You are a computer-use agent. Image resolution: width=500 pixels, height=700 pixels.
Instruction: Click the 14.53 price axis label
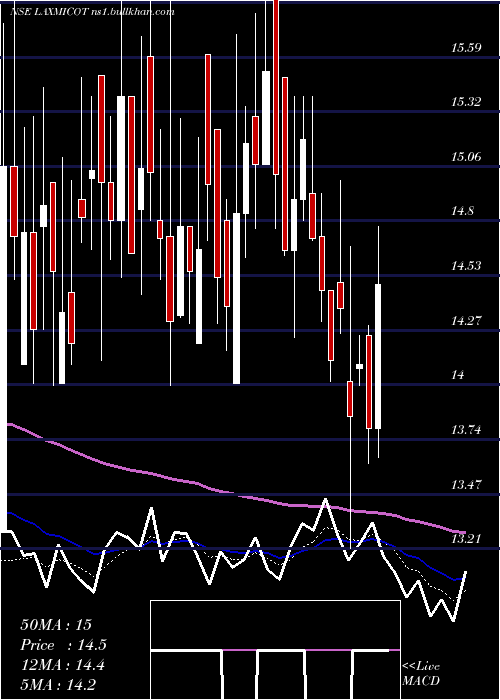click(x=466, y=266)
